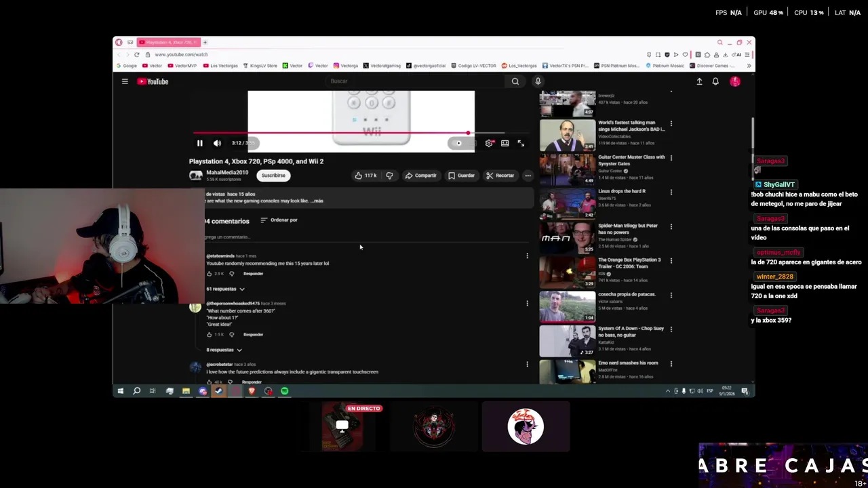The width and height of the screenshot is (868, 488).
Task: Open the Ordenar por sort dropdown
Action: pos(279,220)
